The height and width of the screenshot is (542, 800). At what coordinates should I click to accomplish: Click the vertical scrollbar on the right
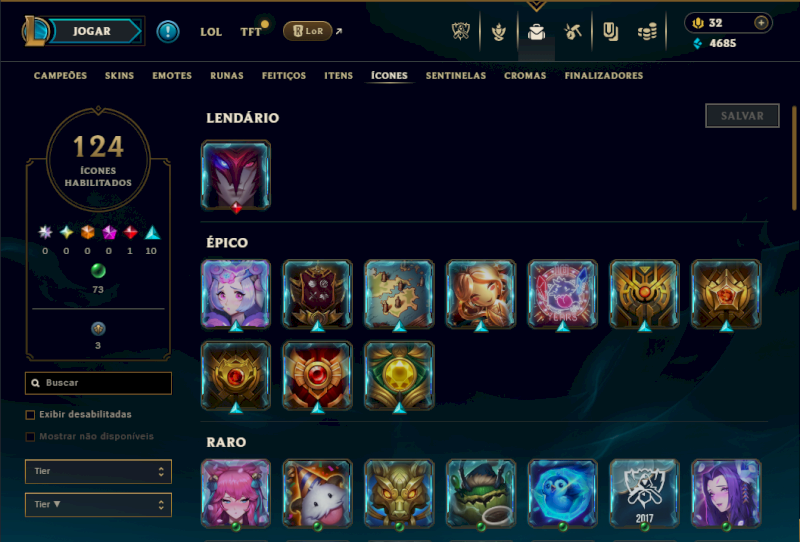[794, 158]
